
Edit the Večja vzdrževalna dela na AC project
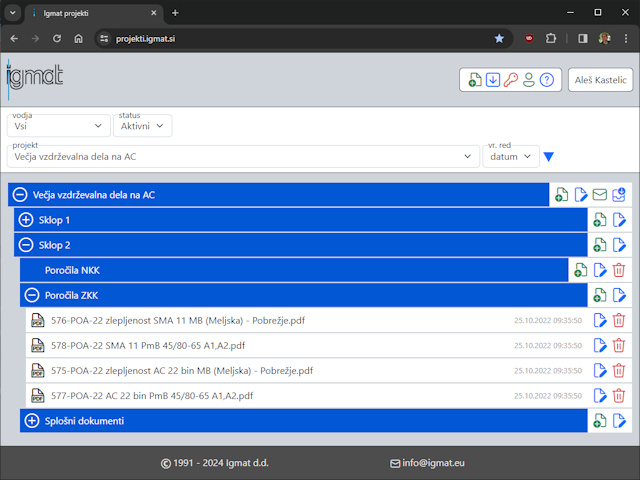[x=580, y=195]
